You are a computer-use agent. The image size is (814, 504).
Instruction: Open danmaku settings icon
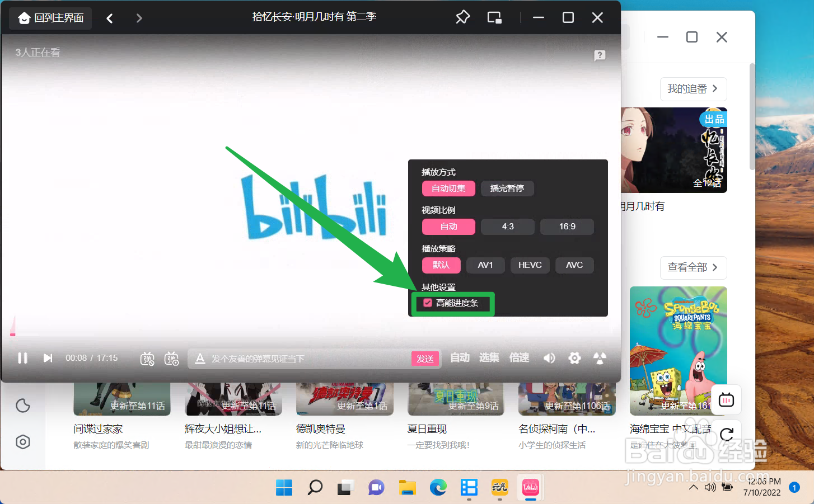(172, 359)
